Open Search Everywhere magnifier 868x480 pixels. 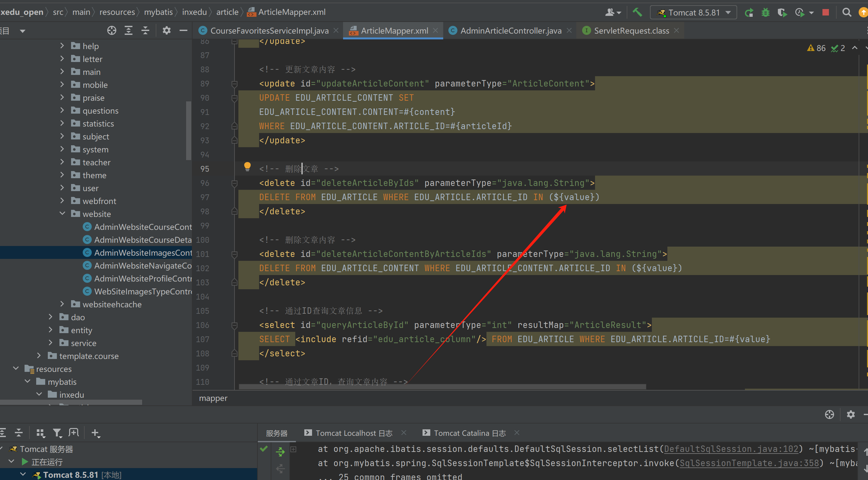(847, 13)
